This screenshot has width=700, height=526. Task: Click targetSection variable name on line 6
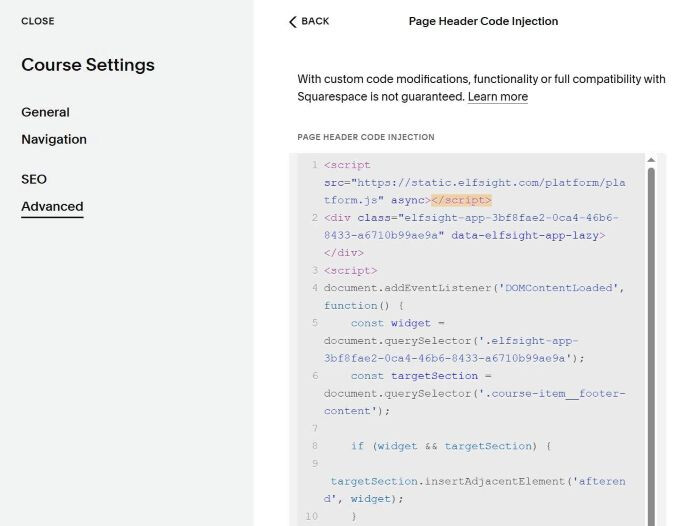[434, 376]
